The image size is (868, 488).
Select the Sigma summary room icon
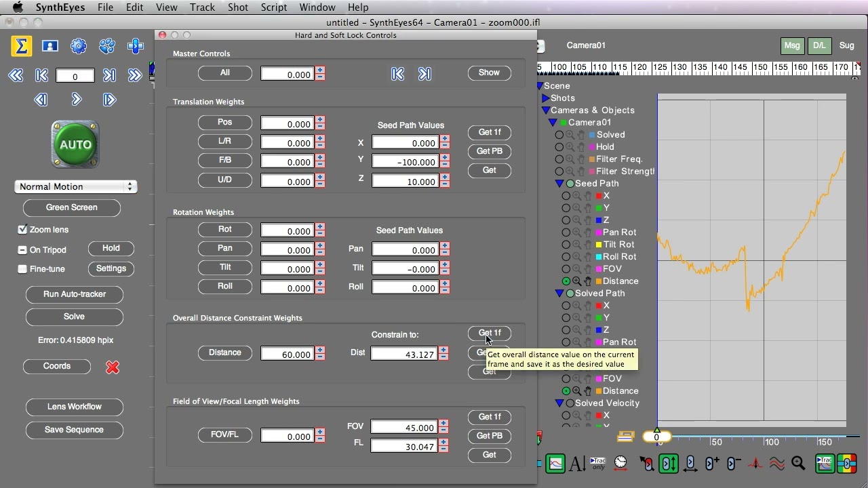[x=21, y=46]
